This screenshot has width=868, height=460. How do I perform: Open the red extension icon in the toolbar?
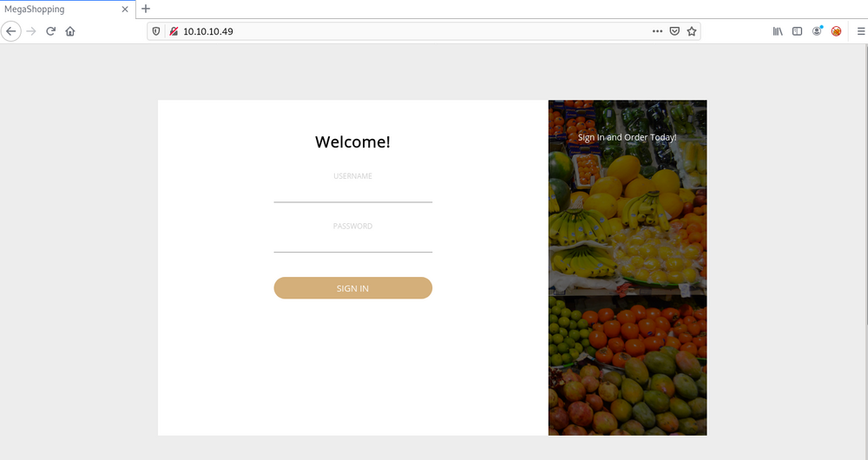coord(836,31)
